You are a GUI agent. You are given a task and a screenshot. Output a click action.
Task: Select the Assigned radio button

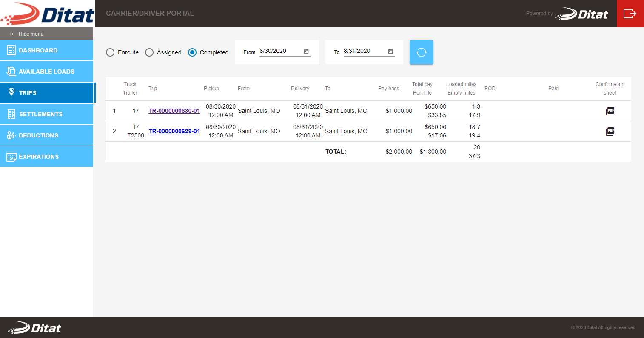149,52
